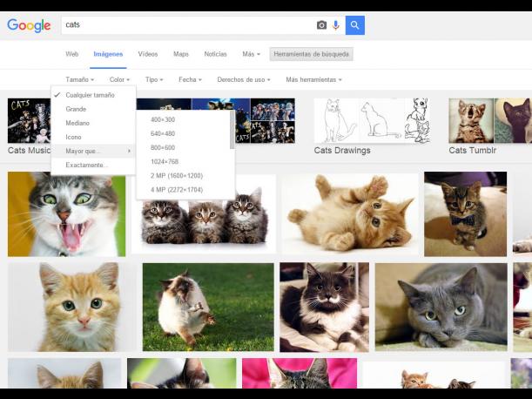532x399 pixels.
Task: Pick 400×300 minimum size
Action: pos(183,119)
